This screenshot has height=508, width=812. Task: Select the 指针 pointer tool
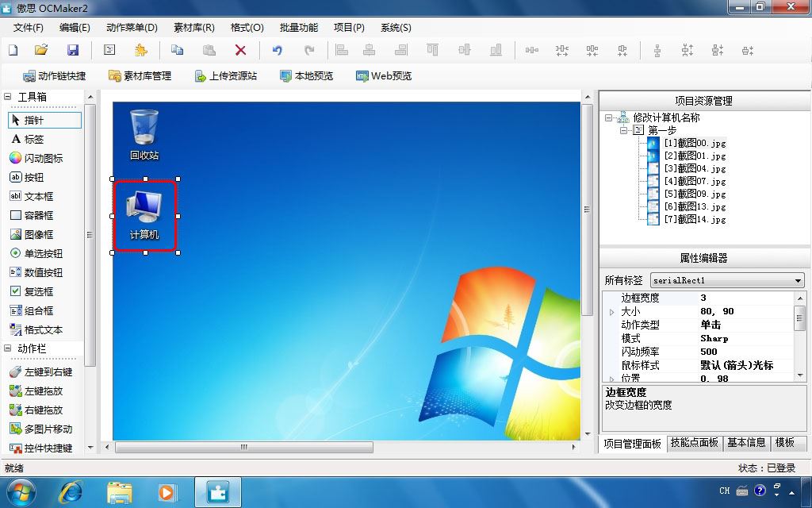tap(44, 121)
